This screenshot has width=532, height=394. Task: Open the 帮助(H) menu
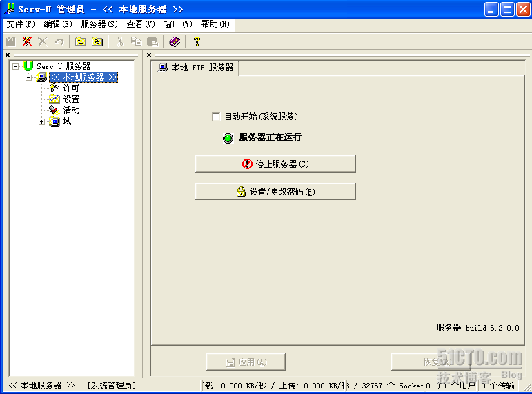tap(215, 24)
